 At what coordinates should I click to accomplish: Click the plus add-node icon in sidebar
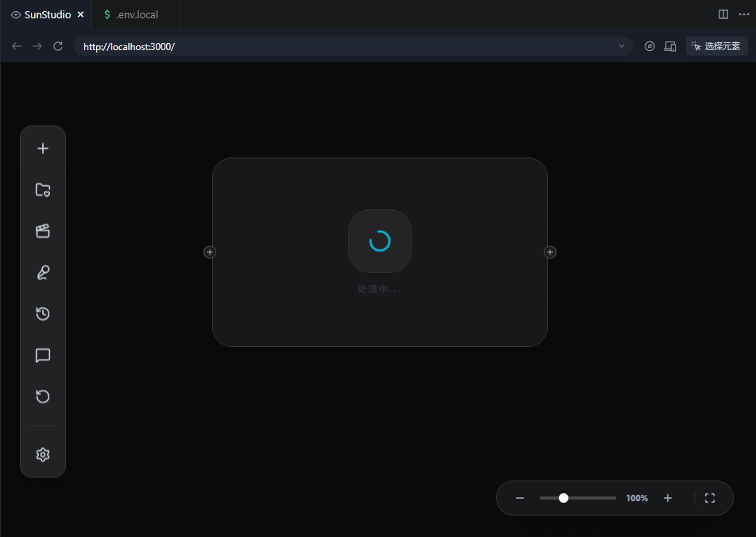pos(43,149)
